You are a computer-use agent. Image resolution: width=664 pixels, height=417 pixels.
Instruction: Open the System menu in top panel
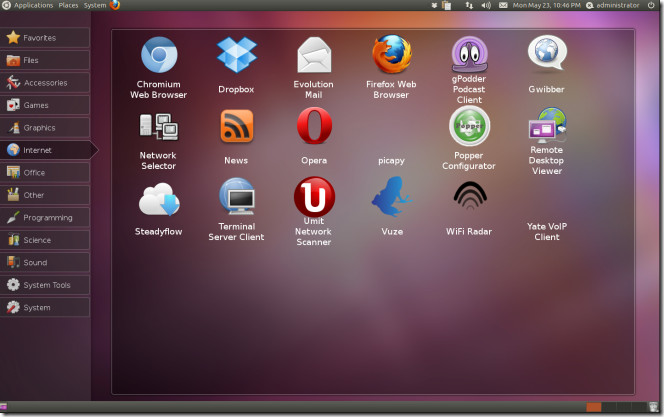(x=94, y=5)
